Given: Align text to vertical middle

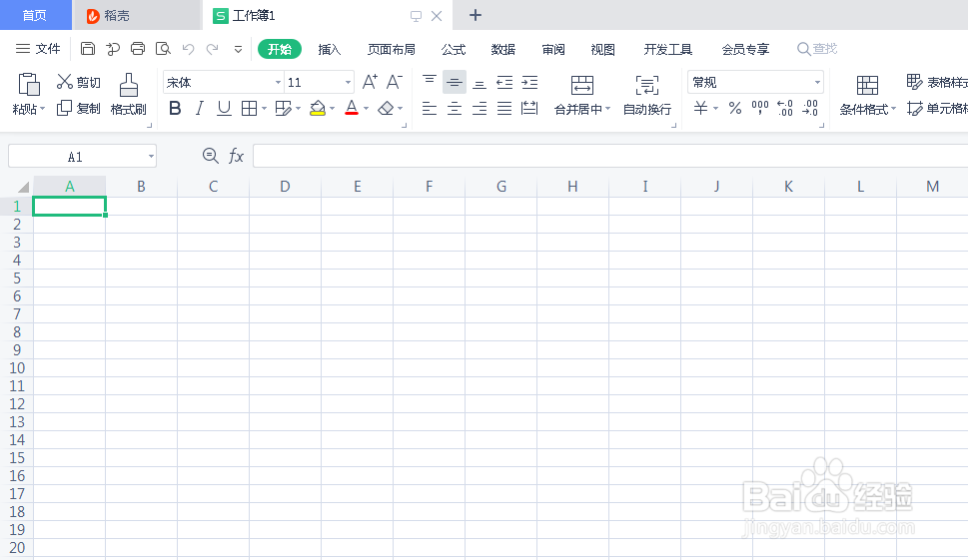Looking at the screenshot, I should coord(455,82).
